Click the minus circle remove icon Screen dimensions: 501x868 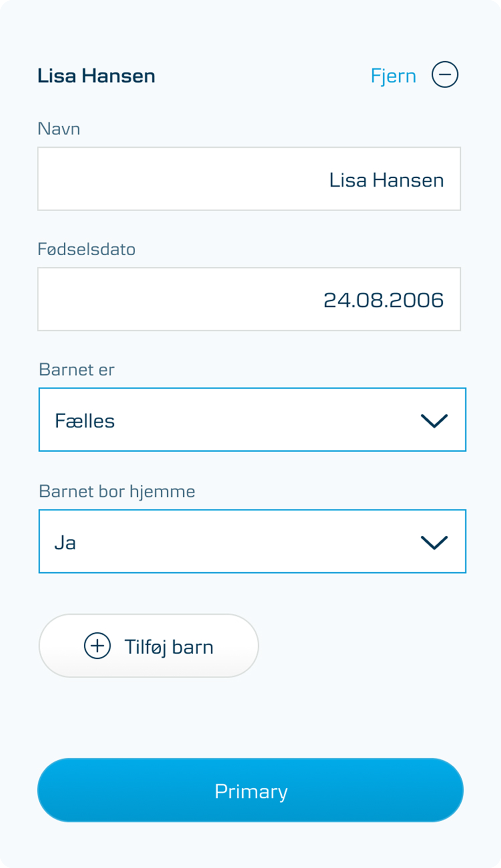point(445,75)
